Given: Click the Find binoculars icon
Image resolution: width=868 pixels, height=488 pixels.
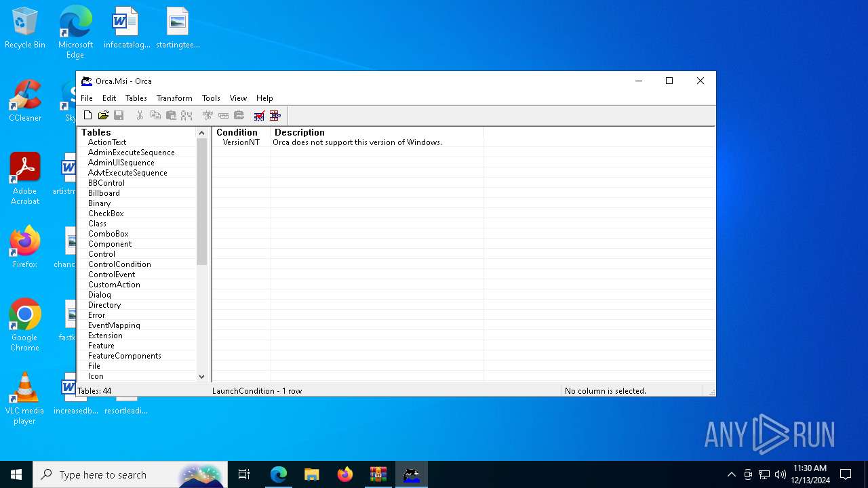Looking at the screenshot, I should [x=186, y=116].
